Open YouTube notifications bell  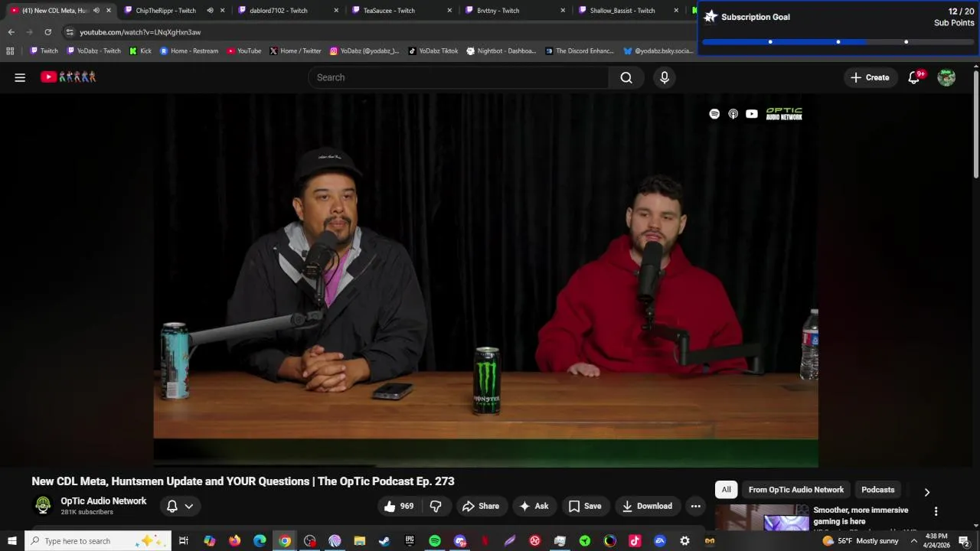click(x=914, y=77)
